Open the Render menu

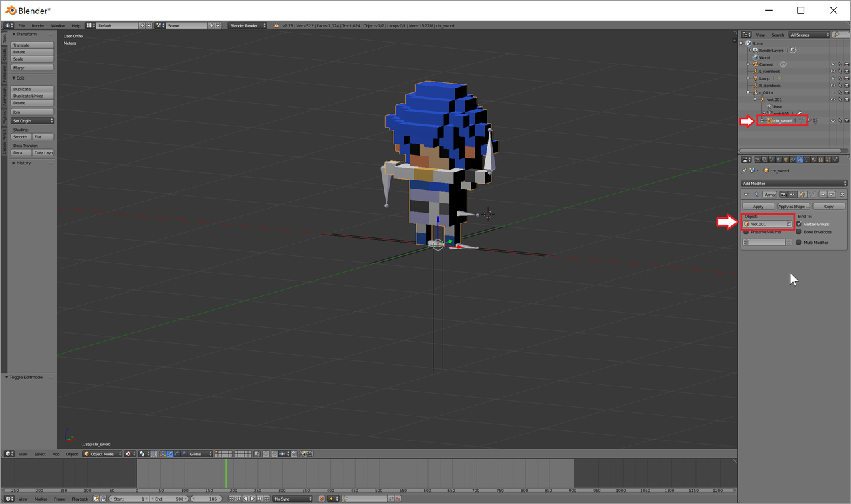pyautogui.click(x=38, y=25)
